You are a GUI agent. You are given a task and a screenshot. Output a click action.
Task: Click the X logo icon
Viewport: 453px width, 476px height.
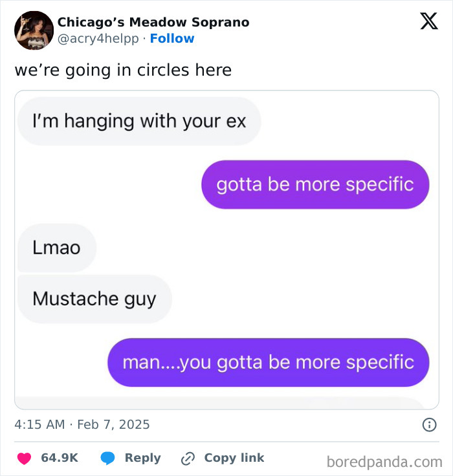(428, 21)
